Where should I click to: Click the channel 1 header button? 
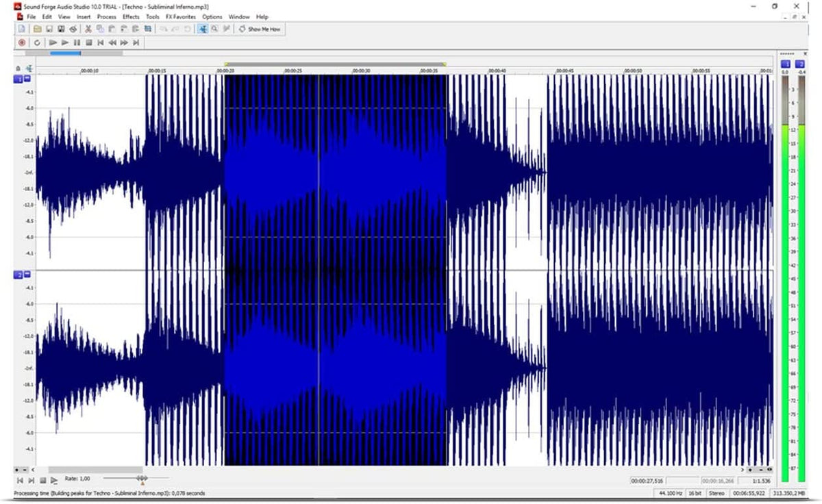[18, 79]
